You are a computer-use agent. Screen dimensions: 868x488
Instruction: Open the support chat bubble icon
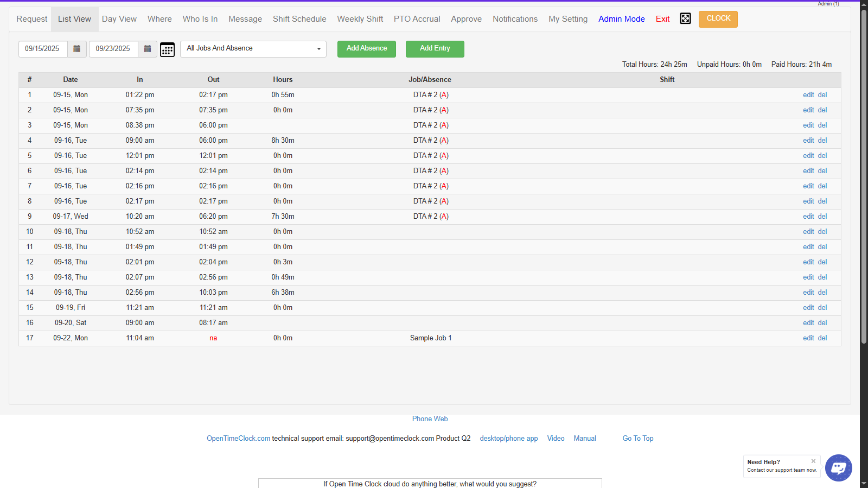click(838, 467)
